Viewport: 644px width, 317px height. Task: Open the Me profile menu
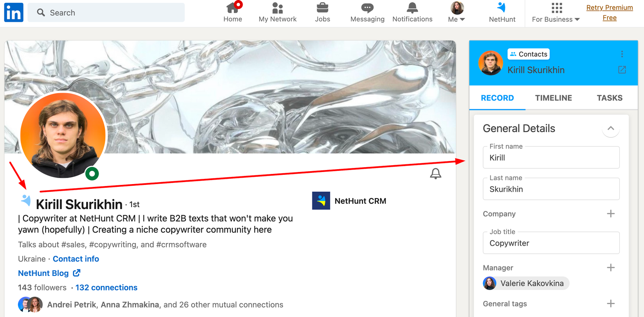tap(457, 12)
